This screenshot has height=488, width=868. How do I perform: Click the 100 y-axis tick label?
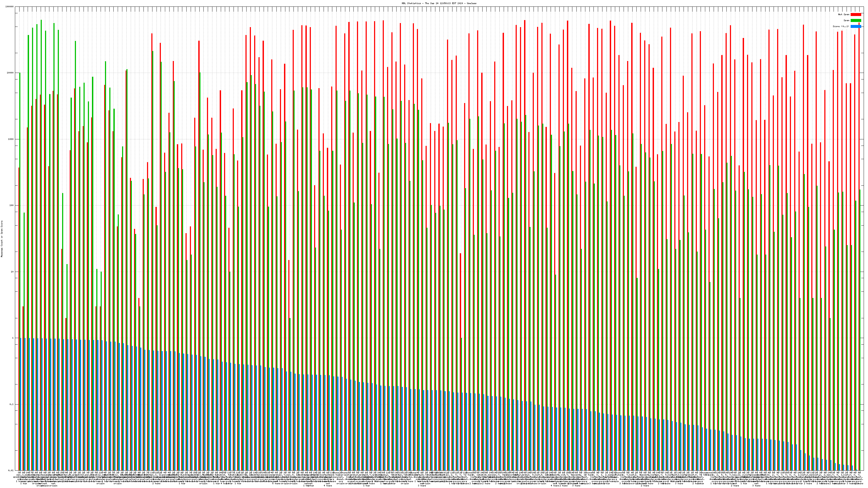(x=12, y=206)
